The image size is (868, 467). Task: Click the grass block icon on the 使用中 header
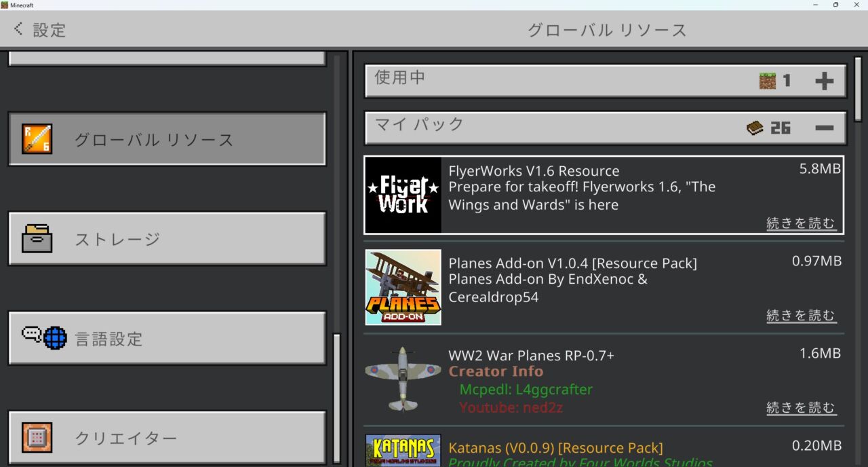[768, 80]
